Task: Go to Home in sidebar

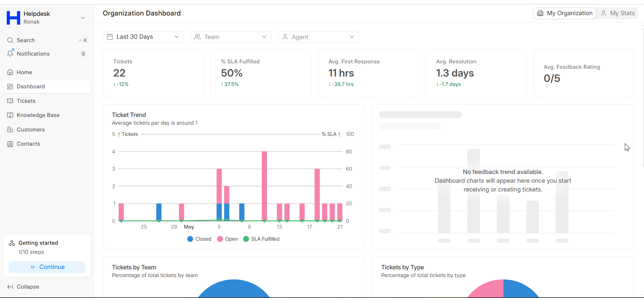Action: [47, 72]
